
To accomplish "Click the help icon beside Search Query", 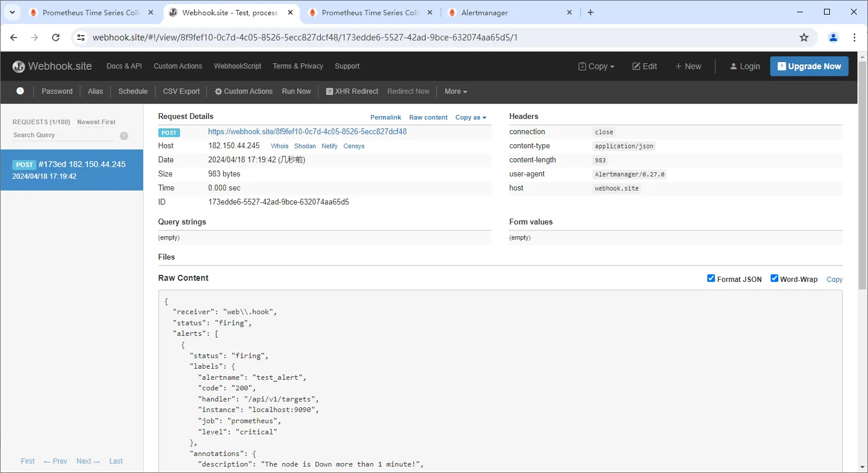I will point(124,136).
